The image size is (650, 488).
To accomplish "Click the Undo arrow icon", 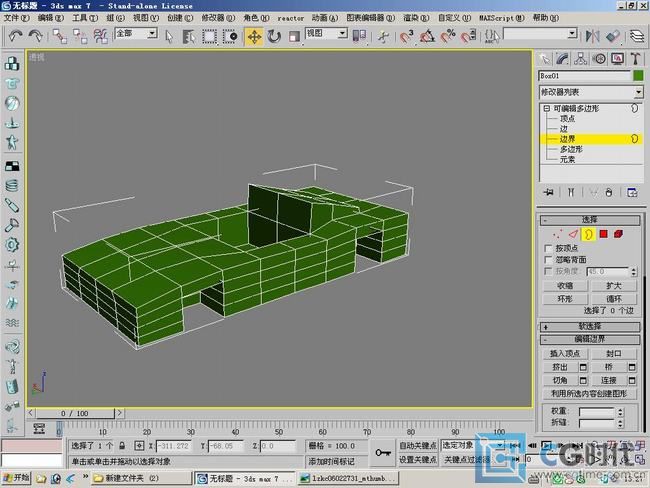I will coord(16,36).
